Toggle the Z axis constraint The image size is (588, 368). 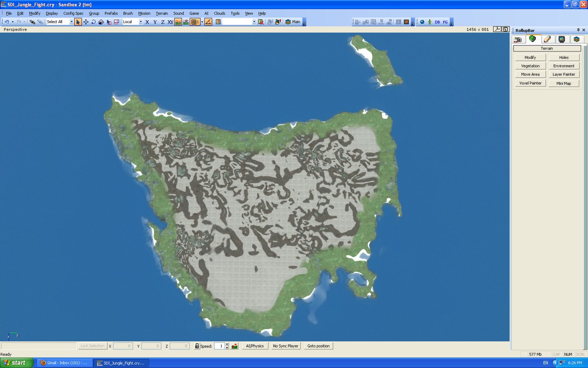click(x=163, y=22)
